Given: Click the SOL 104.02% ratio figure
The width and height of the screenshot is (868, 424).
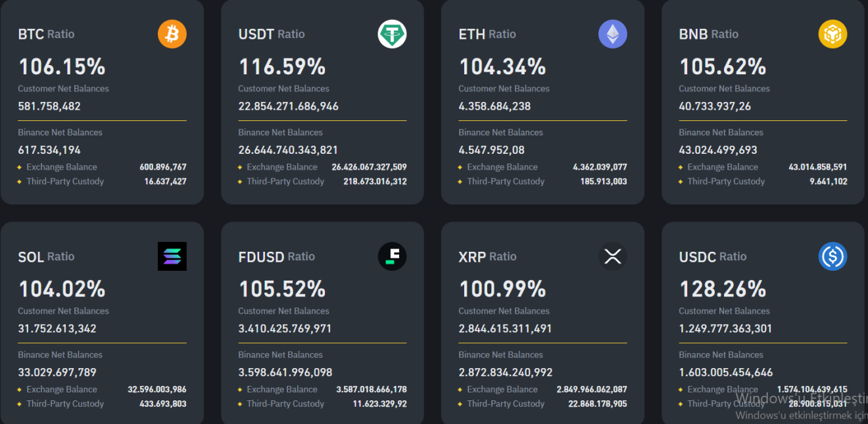Looking at the screenshot, I should point(62,289).
